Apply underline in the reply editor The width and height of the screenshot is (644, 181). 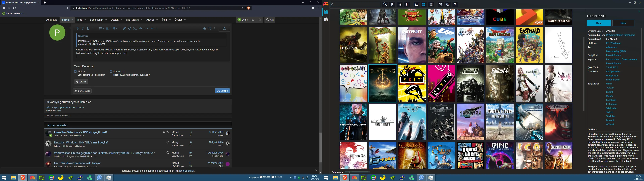pyautogui.click(x=88, y=28)
